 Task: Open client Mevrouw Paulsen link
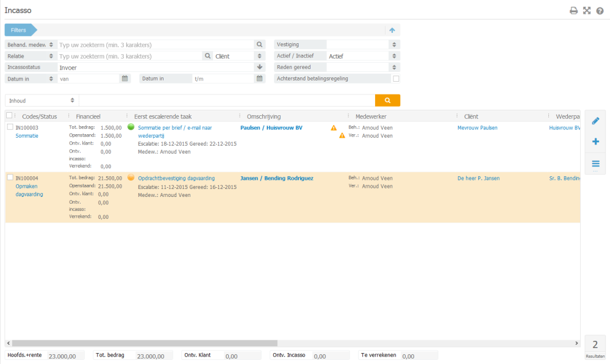click(478, 127)
